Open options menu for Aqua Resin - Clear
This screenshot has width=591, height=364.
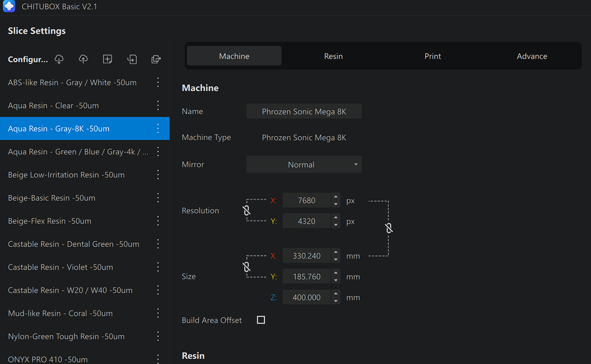click(158, 106)
